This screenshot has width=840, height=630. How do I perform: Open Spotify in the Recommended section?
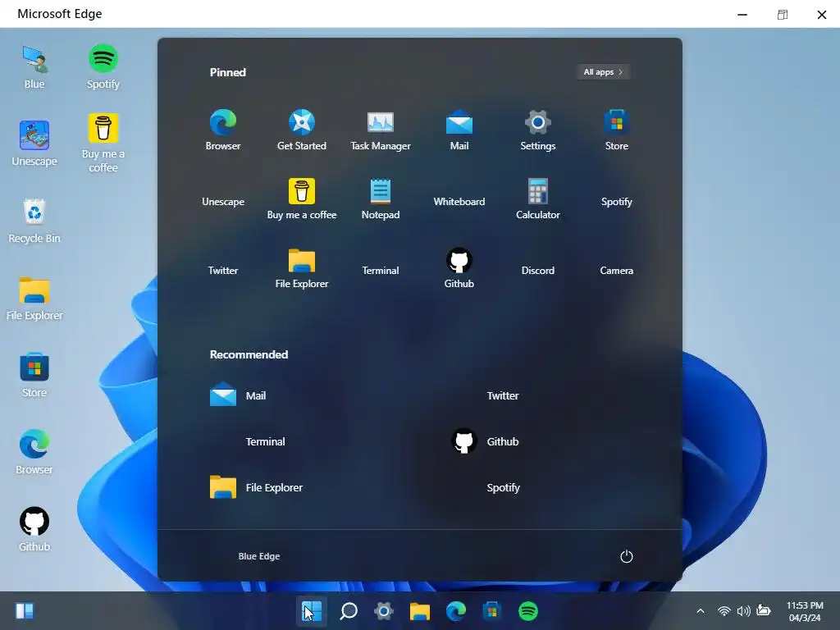coord(503,487)
